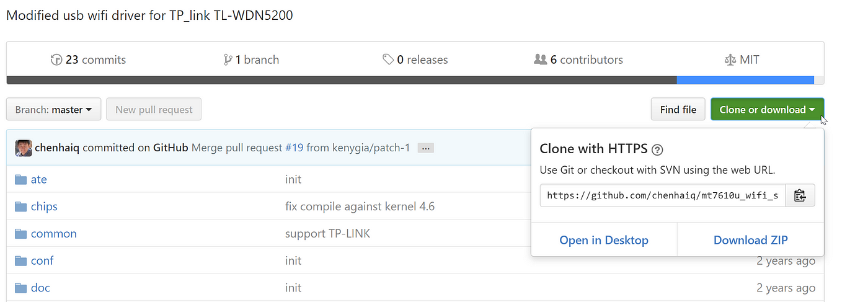Viewport: 868px width, 302px height.
Task: Click the doc folder icon
Action: click(x=21, y=288)
